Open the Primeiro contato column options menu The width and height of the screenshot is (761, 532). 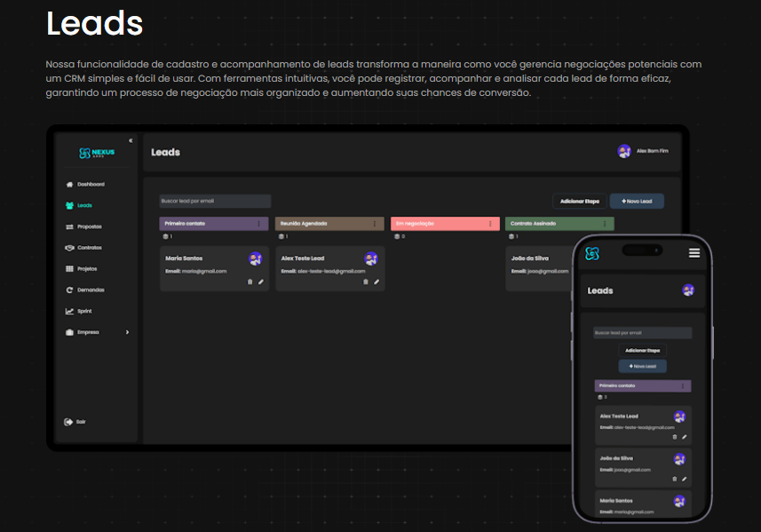(258, 224)
